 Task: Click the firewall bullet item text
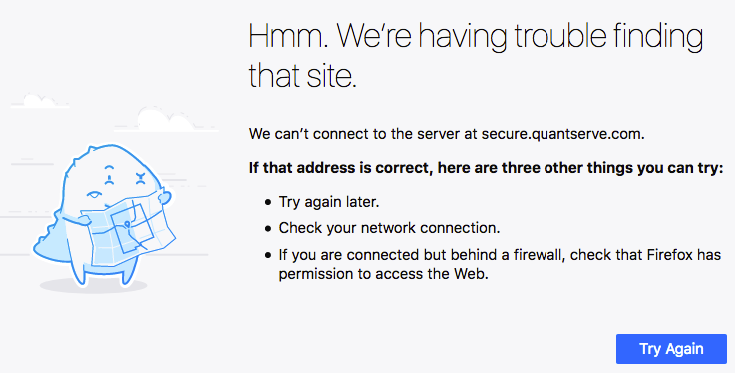pos(500,255)
